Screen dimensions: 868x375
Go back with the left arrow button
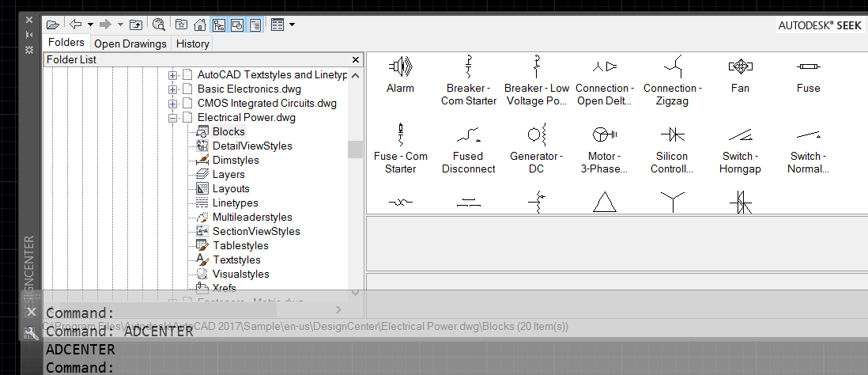(x=75, y=25)
